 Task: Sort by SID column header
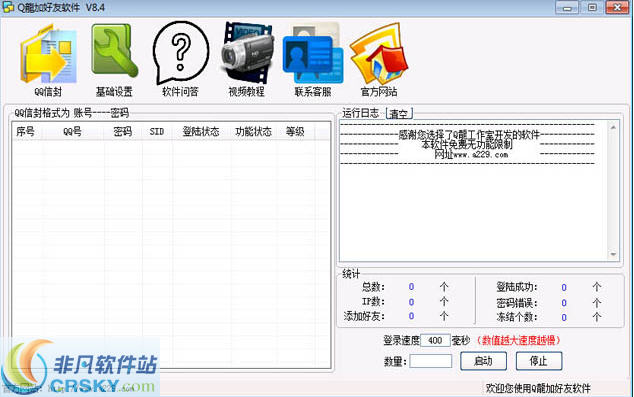157,131
